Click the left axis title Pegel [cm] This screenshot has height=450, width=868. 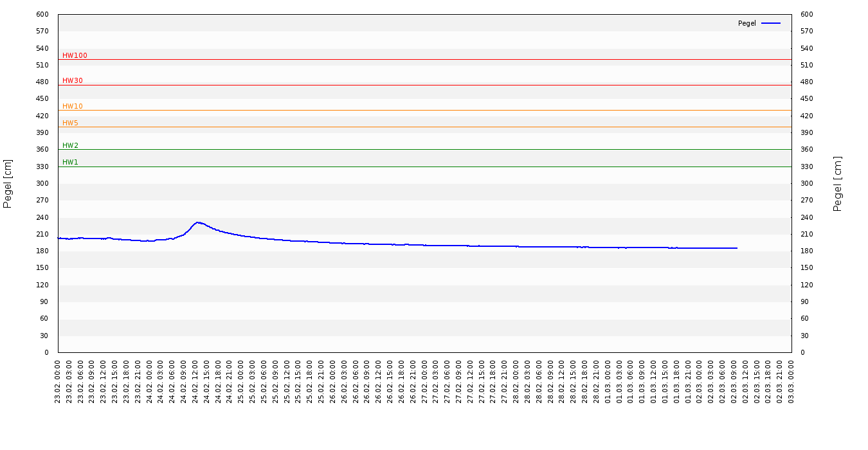(8, 183)
